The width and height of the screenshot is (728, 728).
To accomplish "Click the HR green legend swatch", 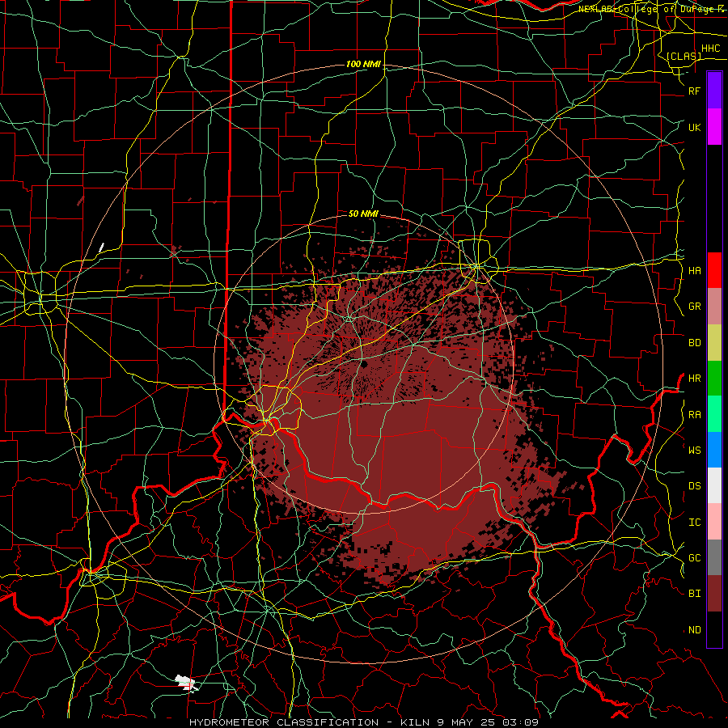I will [714, 379].
